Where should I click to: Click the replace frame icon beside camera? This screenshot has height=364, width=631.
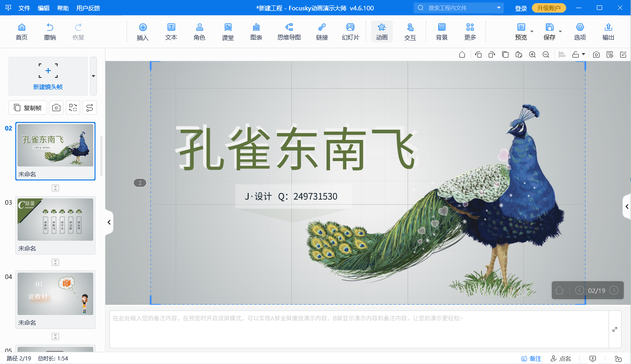tap(73, 108)
